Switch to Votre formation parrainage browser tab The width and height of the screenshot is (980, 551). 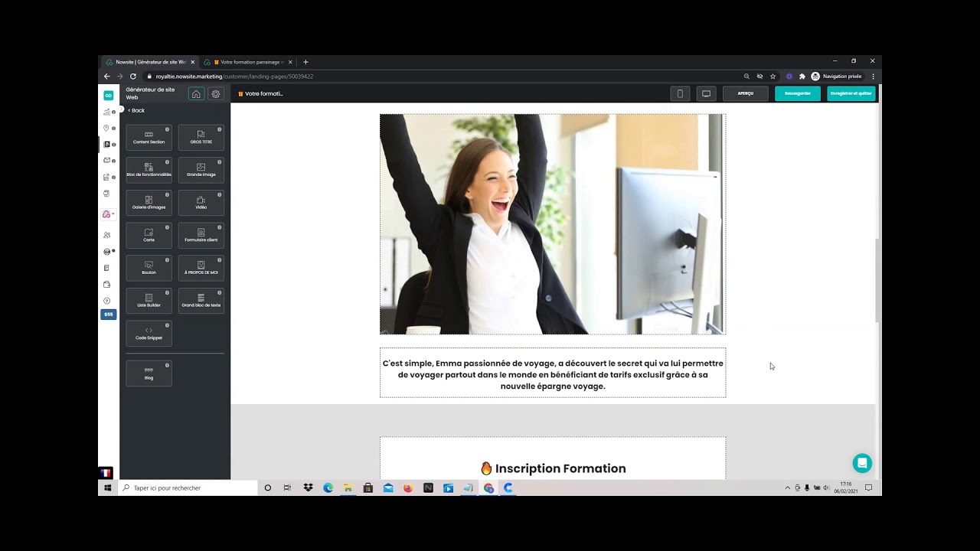pyautogui.click(x=247, y=62)
